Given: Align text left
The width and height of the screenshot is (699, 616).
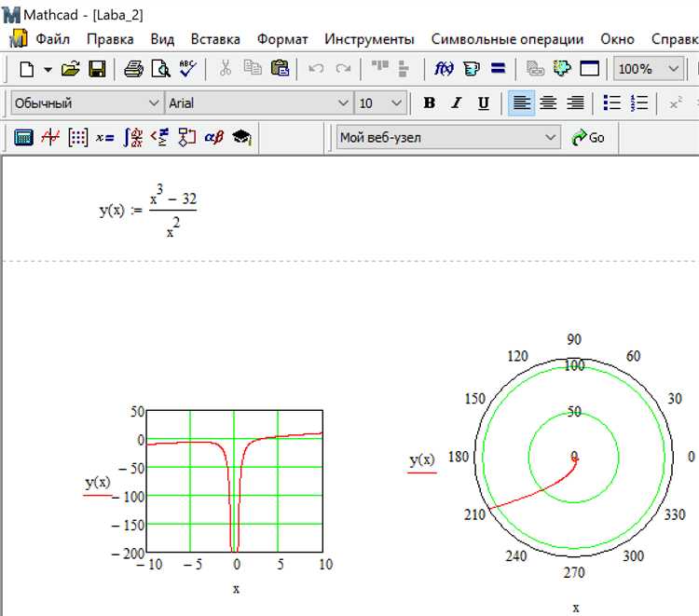Looking at the screenshot, I should [521, 103].
